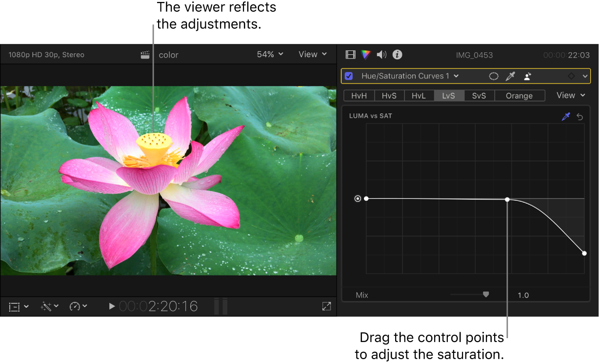Image resolution: width=600 pixels, height=364 pixels.
Task: Click the Mix slider handle
Action: pos(486,294)
